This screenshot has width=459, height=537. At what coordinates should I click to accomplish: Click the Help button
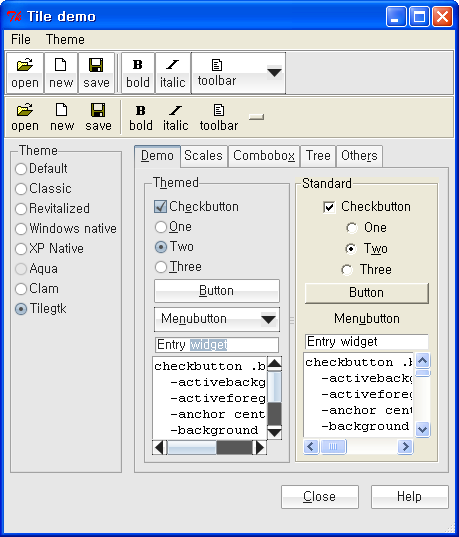pyautogui.click(x=409, y=497)
